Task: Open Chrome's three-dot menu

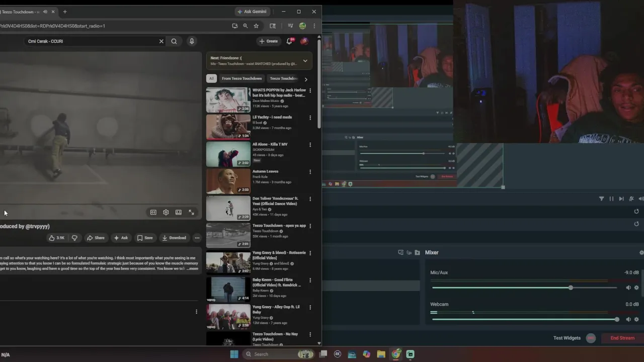Action: point(314,26)
